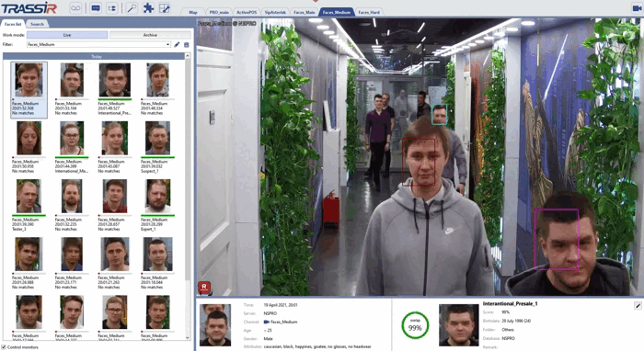644x351 pixels.
Task: Click the layout template editor icon
Action: point(165,7)
